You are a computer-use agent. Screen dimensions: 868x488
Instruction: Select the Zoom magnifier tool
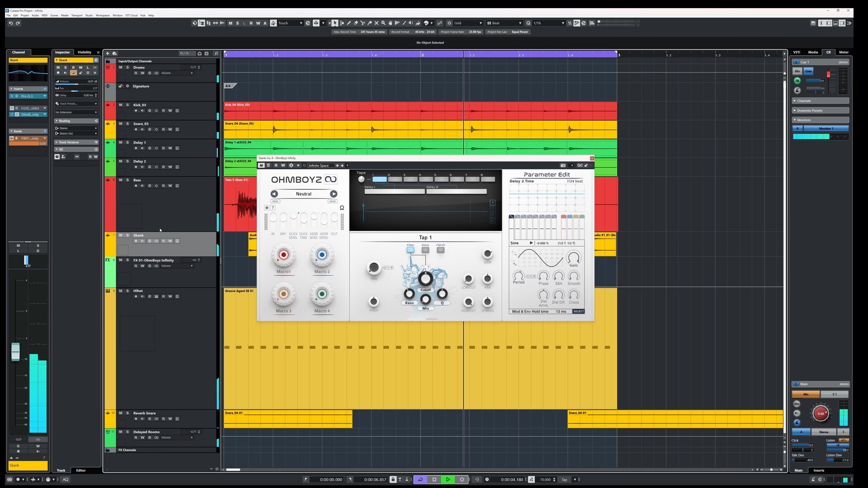pyautogui.click(x=383, y=23)
